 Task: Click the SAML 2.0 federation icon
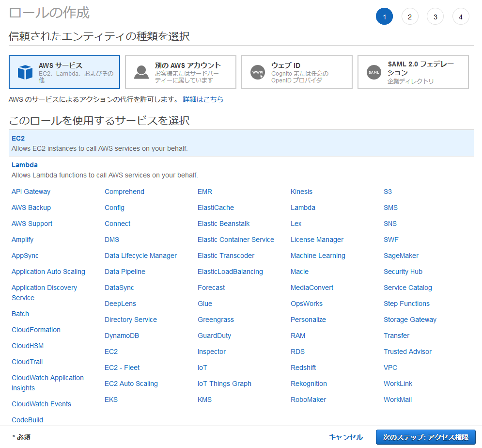click(x=374, y=72)
